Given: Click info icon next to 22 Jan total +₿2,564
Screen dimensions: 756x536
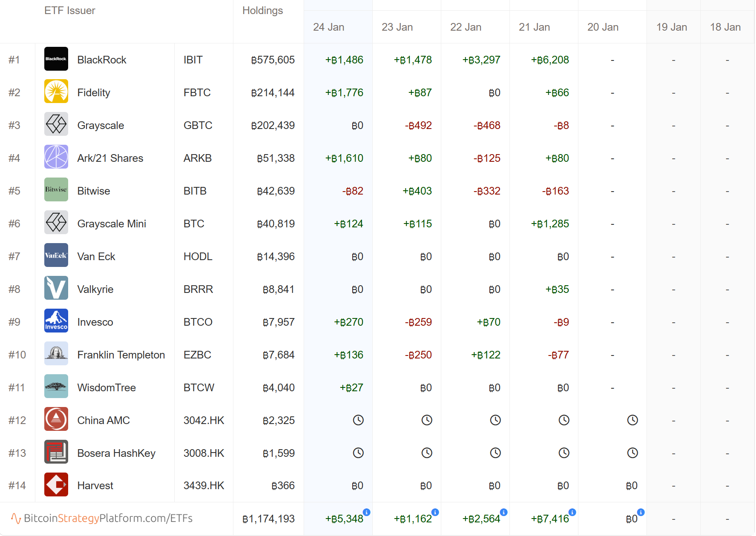Looking at the screenshot, I should (x=503, y=512).
